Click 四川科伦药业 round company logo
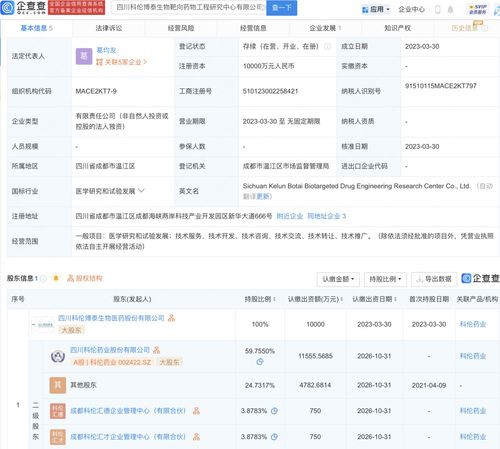The image size is (500, 449). (x=58, y=356)
